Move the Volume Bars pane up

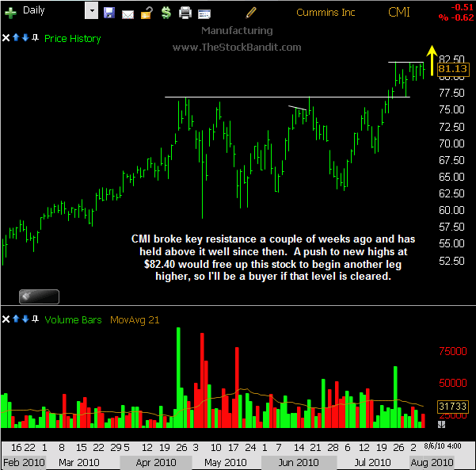17,319
